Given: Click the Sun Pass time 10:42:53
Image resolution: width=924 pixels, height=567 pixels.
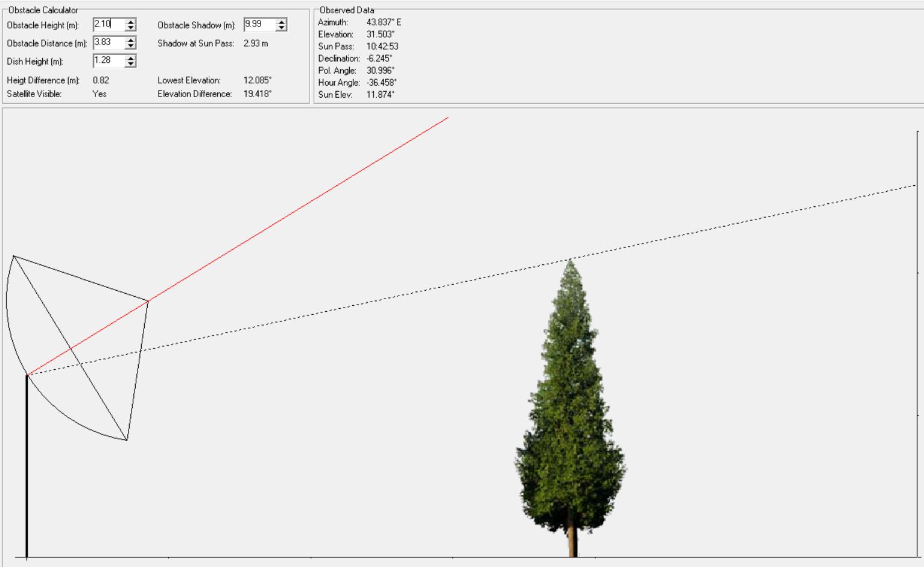Looking at the screenshot, I should pos(382,46).
